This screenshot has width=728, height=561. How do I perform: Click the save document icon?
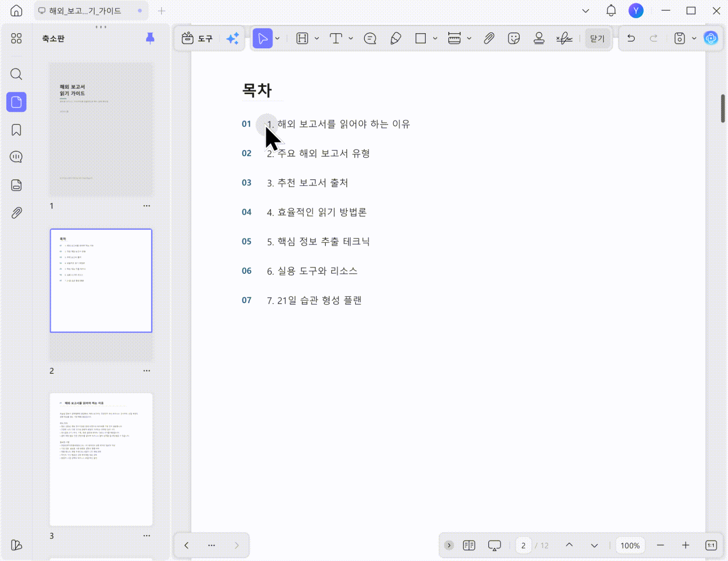[x=680, y=39]
